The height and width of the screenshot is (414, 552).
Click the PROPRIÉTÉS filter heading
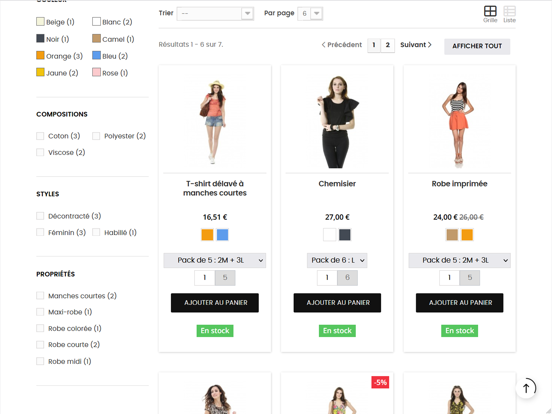55,274
